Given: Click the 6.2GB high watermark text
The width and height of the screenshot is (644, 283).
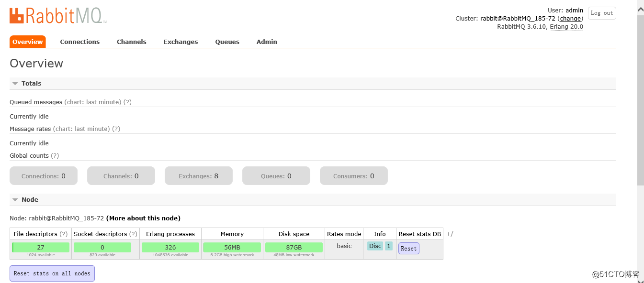Looking at the screenshot, I should pyautogui.click(x=232, y=255).
